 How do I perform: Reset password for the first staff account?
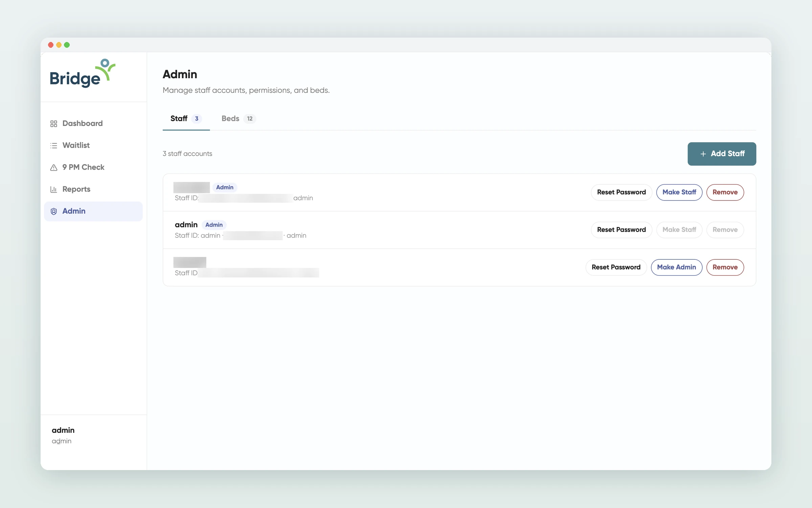[621, 192]
